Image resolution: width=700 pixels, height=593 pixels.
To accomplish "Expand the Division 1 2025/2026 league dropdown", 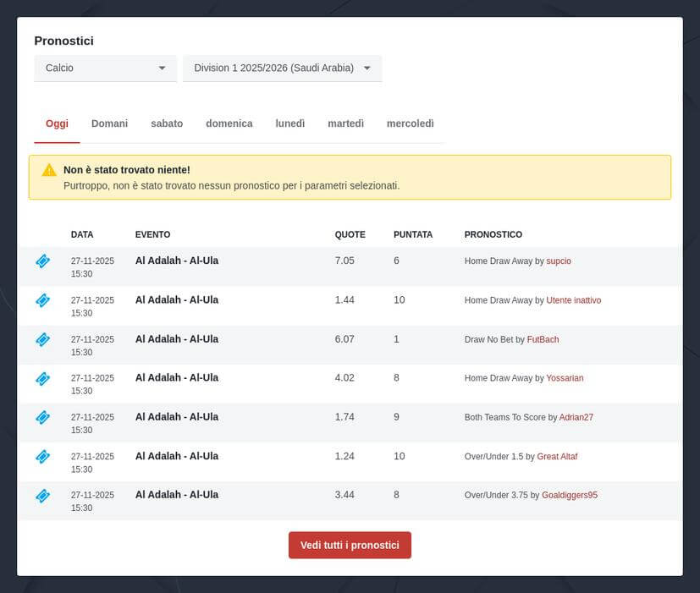I will click(282, 68).
